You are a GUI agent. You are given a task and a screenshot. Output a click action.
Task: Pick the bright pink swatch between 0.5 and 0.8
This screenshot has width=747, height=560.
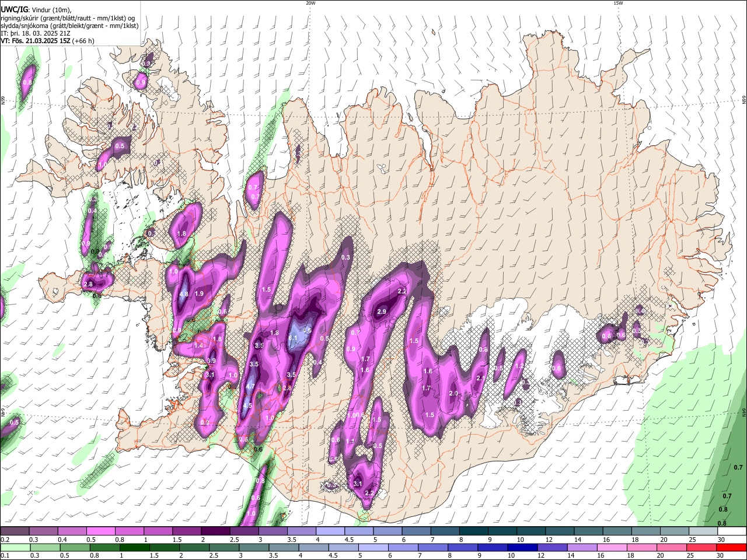click(x=100, y=531)
